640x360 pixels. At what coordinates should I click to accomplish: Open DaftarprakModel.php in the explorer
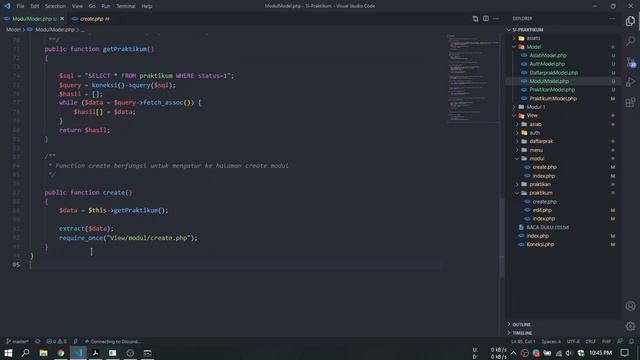pyautogui.click(x=553, y=73)
